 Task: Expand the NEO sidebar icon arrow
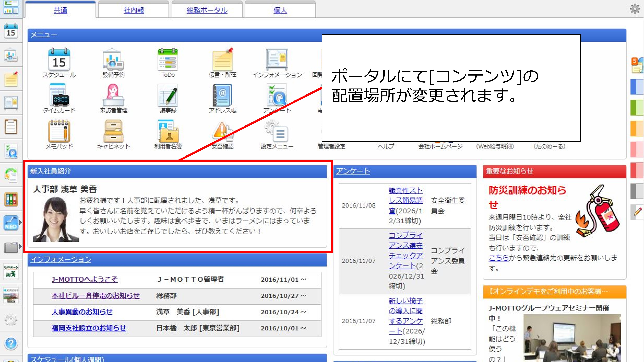click(20, 223)
